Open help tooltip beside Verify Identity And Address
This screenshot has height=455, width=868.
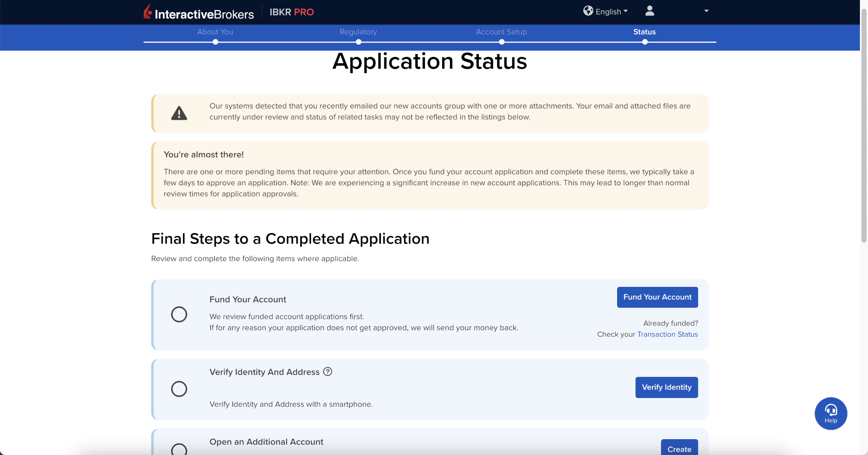[328, 371]
